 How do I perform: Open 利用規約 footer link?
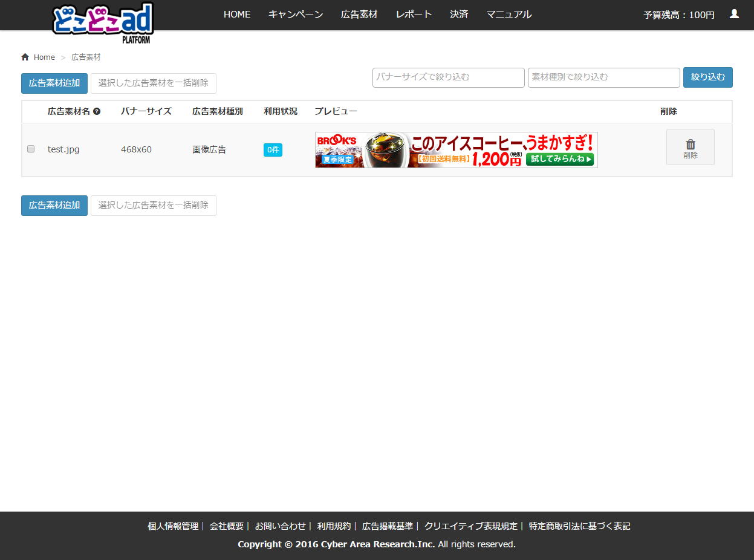click(x=334, y=527)
